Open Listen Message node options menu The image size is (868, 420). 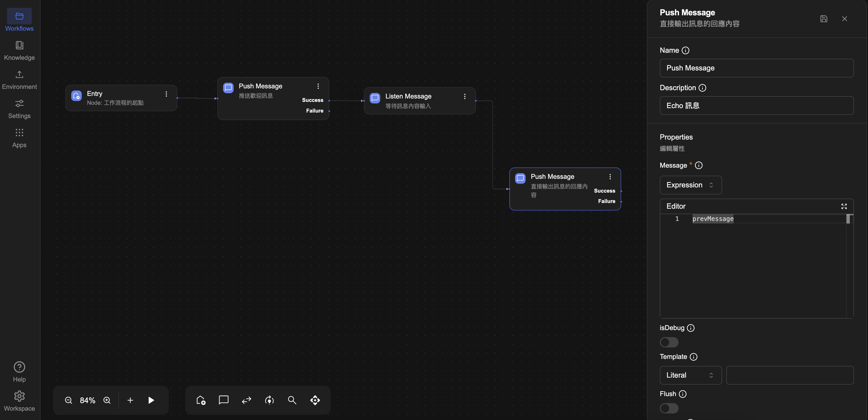click(x=465, y=96)
